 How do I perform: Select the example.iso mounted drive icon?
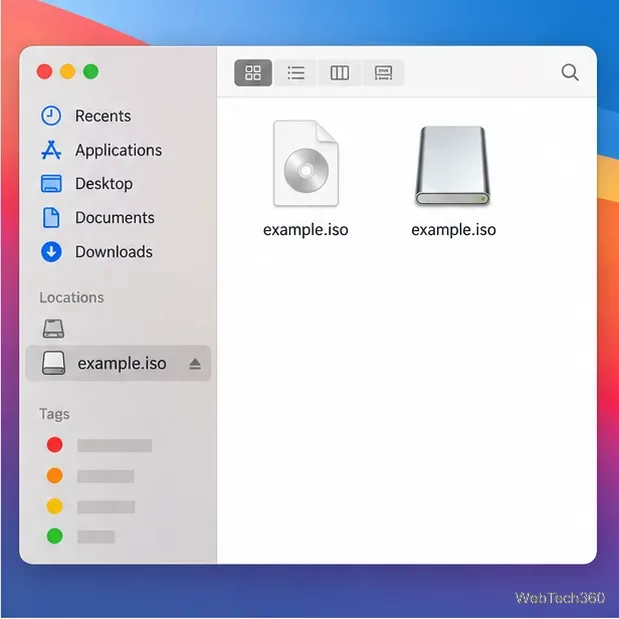tap(452, 166)
